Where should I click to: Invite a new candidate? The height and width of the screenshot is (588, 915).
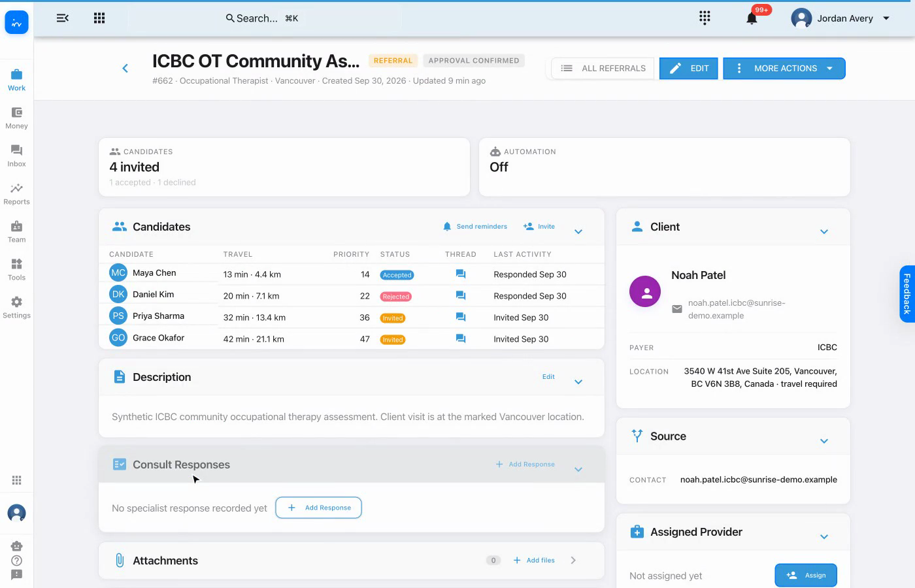[x=539, y=227]
